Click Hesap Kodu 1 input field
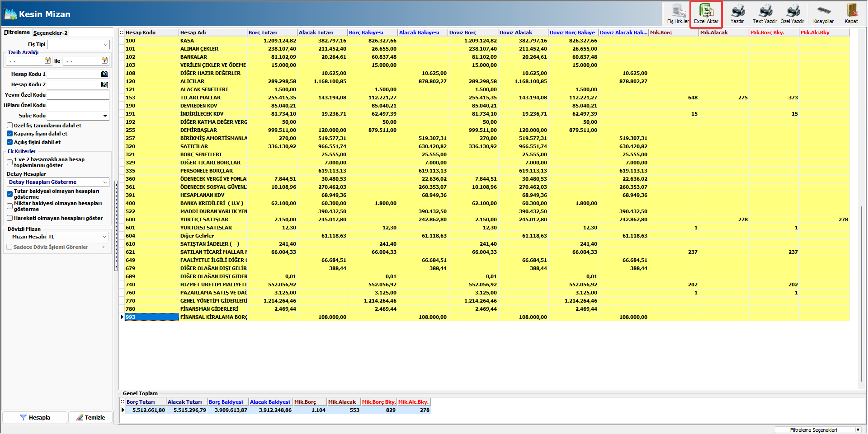The height and width of the screenshot is (434, 868). (74, 74)
